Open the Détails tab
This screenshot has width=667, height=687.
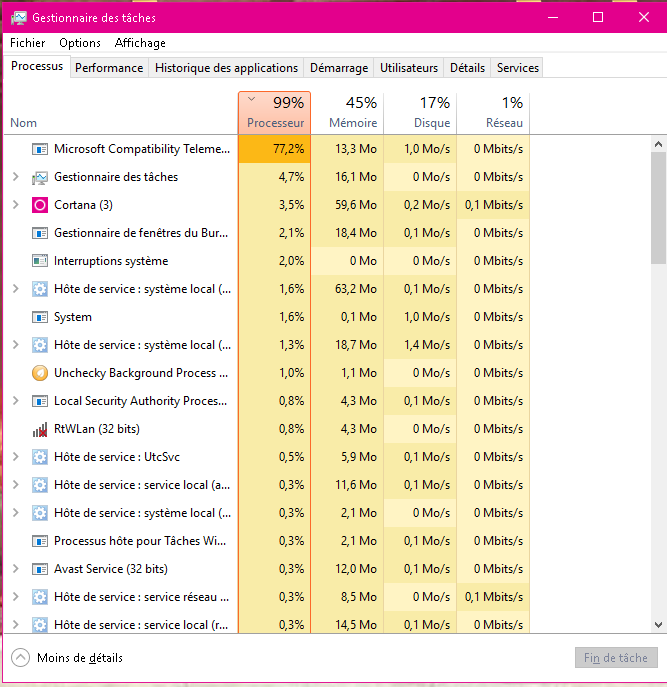pyautogui.click(x=467, y=68)
